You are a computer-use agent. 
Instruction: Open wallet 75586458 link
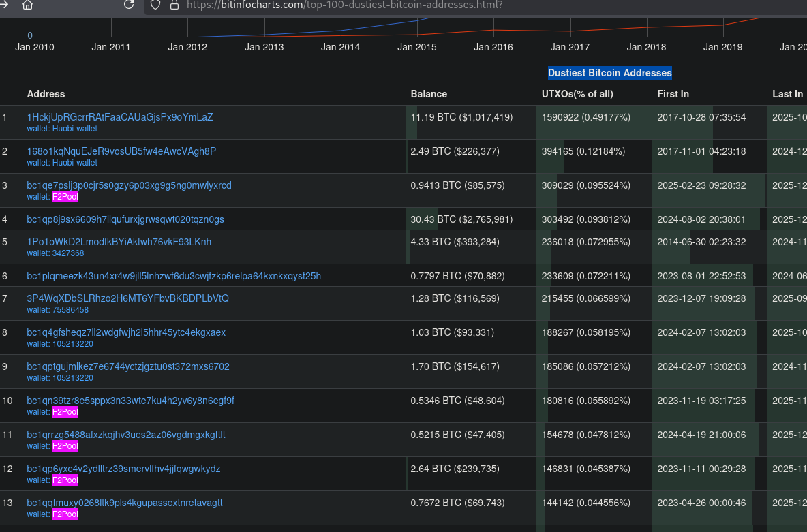point(70,310)
